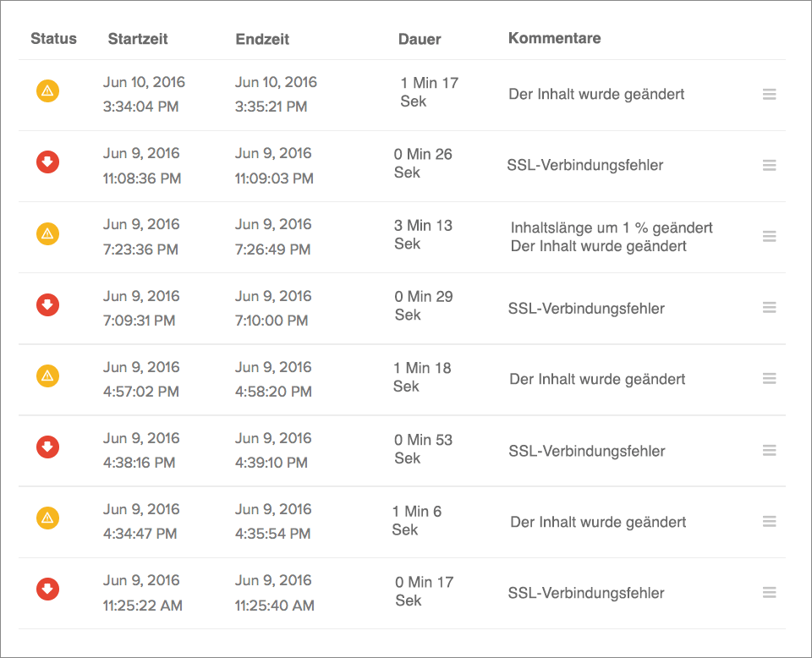
Task: Expand options for the 4:57 PM warning entry
Action: click(x=769, y=379)
